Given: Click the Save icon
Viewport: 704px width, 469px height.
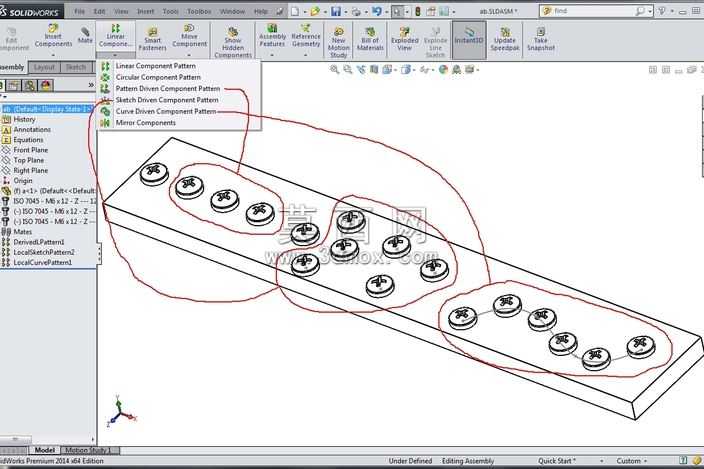Looking at the screenshot, I should [336, 11].
